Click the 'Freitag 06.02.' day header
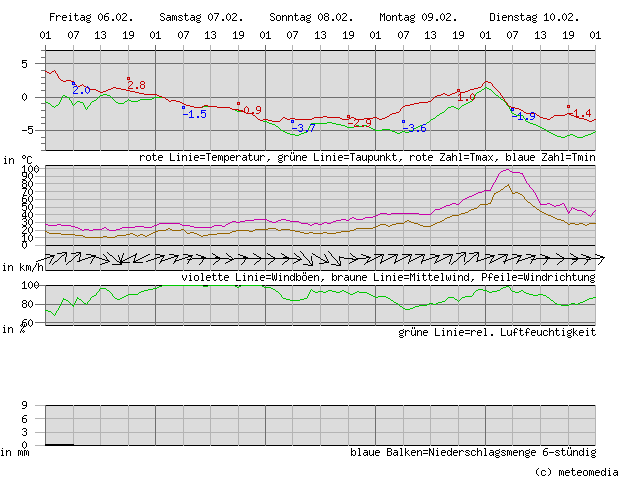 pyautogui.click(x=91, y=17)
